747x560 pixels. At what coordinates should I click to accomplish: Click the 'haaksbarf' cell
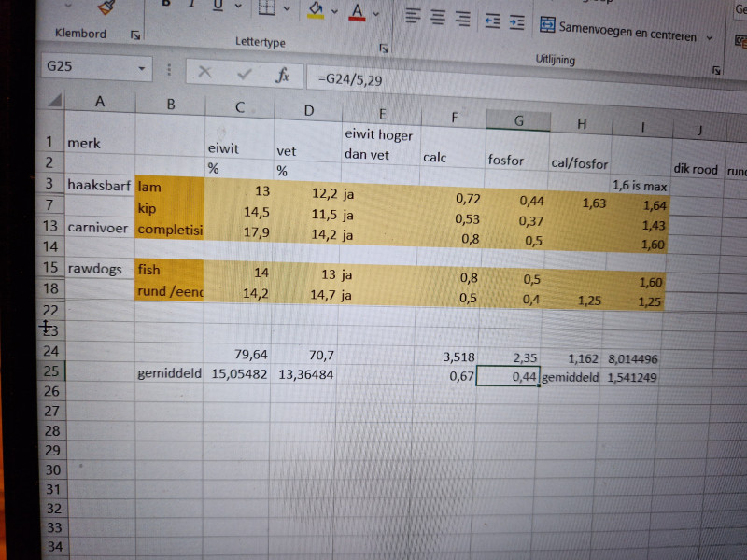100,185
